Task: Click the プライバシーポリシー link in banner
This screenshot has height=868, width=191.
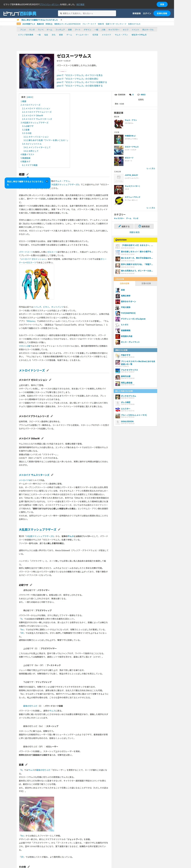Action: tap(50, 4)
